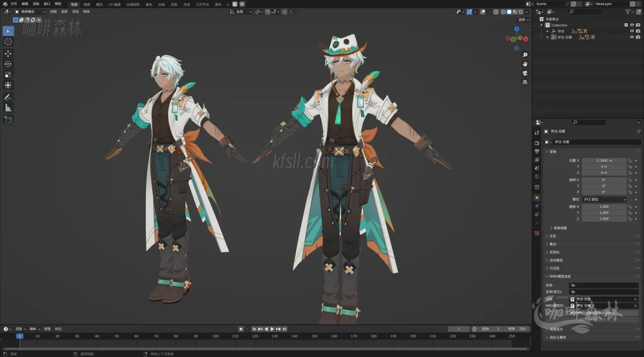Viewport: 644px width, 357px height.
Task: Open the World properties tab
Action: click(x=537, y=176)
